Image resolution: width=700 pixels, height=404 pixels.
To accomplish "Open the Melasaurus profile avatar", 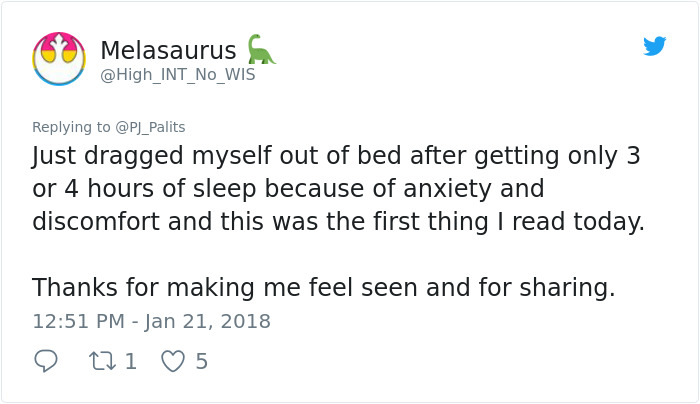I will pos(58,58).
